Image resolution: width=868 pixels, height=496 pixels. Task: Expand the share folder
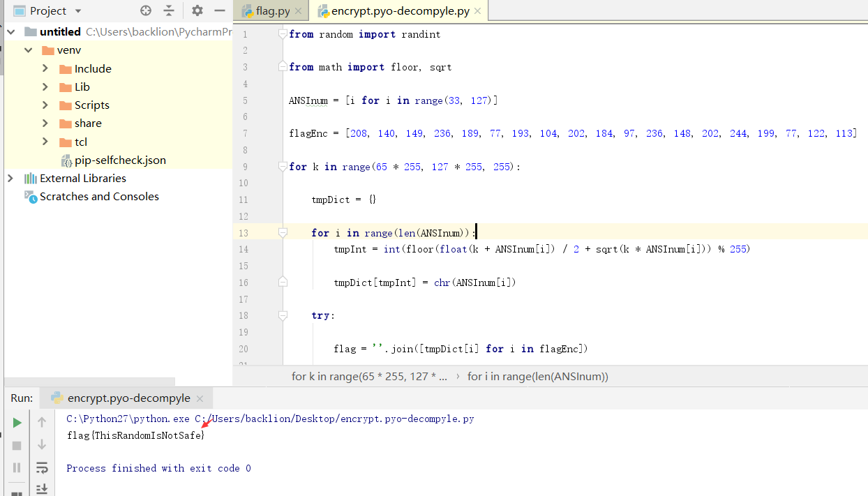click(45, 123)
